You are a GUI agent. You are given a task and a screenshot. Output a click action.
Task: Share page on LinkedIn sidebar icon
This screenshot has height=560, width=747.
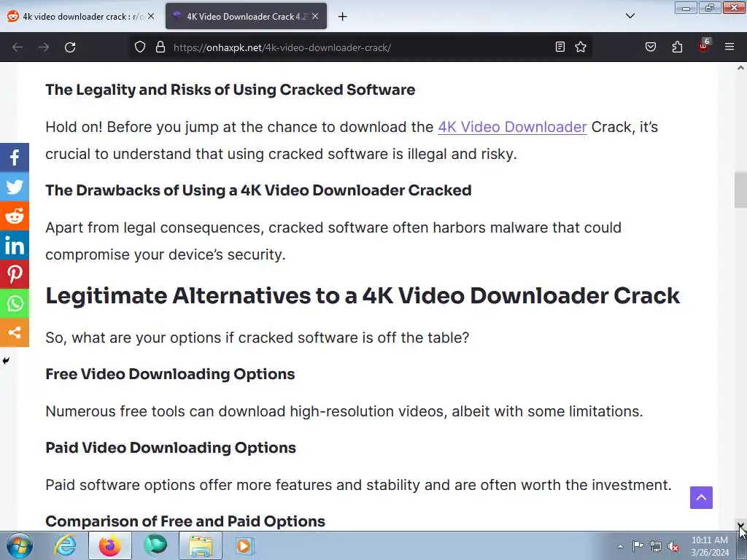tap(15, 245)
